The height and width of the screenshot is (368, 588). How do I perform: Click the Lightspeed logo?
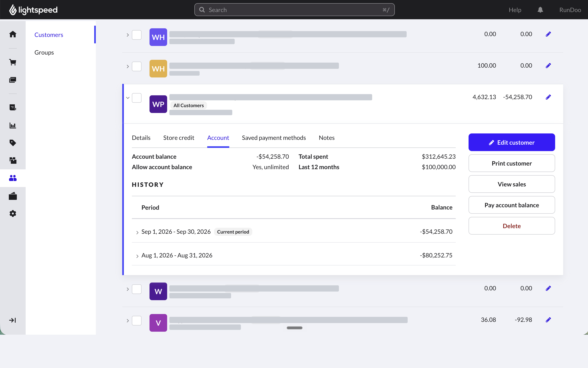33,10
